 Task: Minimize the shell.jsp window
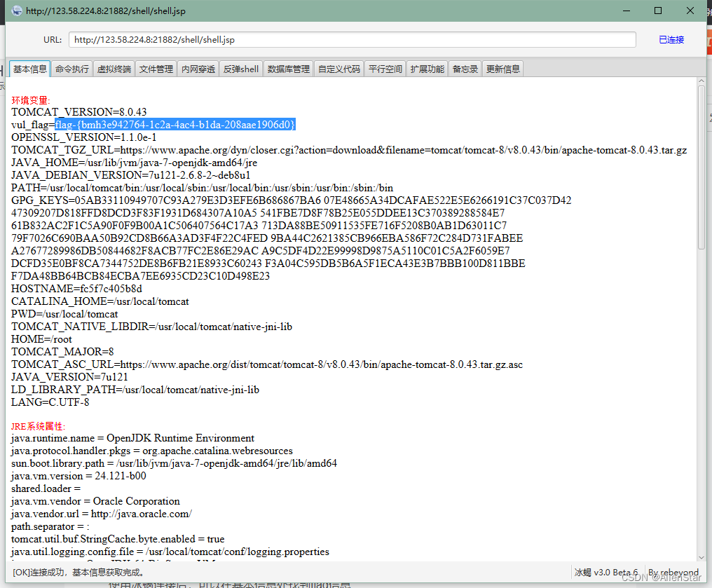[627, 11]
